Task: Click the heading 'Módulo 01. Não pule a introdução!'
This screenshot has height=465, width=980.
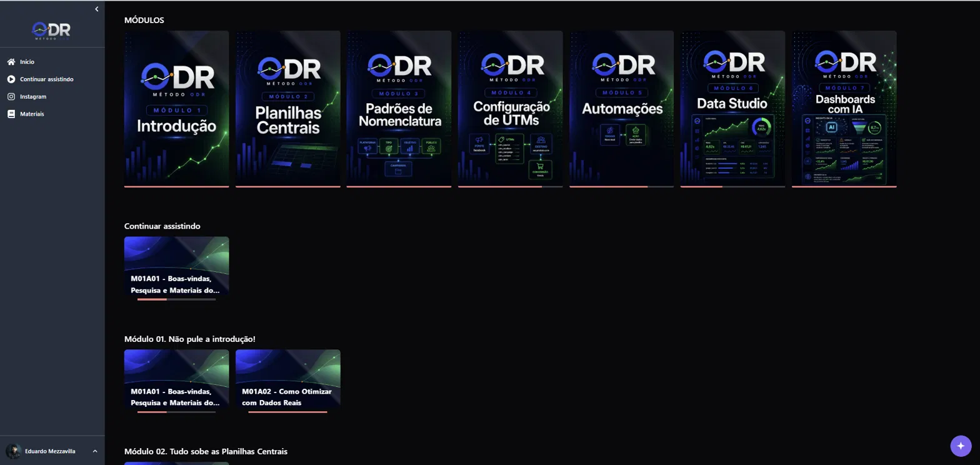Action: click(x=190, y=339)
